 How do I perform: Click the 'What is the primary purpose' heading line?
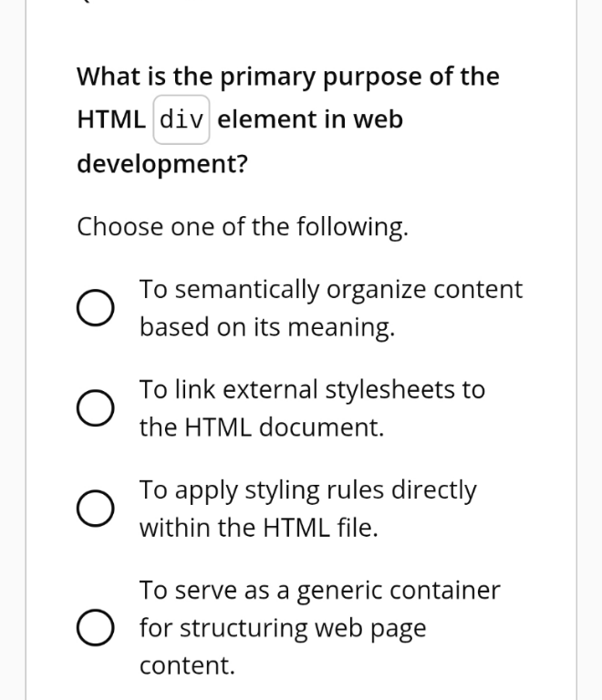[288, 77]
